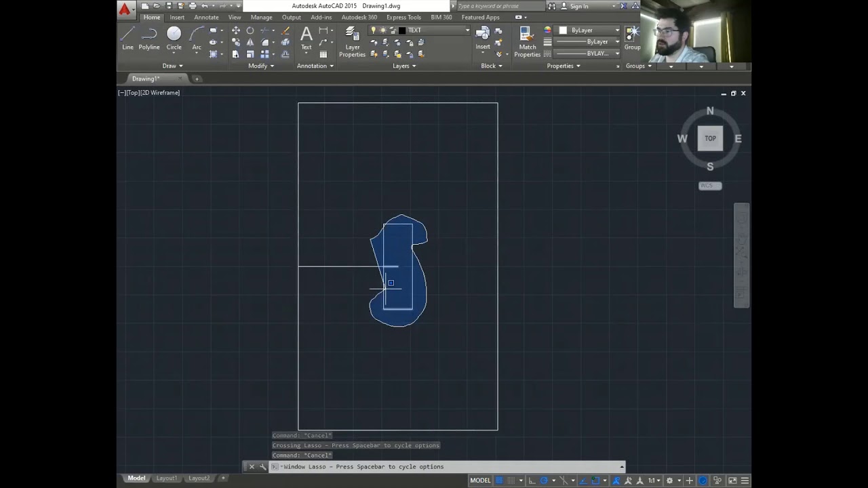Click the Match Properties tool

tap(528, 42)
